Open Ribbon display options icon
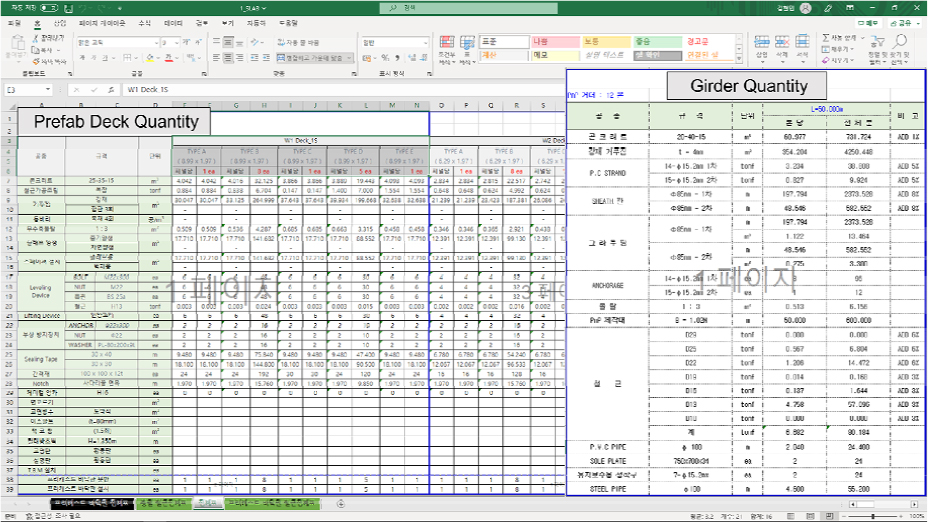Screen dimensions: 928x522 [850, 8]
